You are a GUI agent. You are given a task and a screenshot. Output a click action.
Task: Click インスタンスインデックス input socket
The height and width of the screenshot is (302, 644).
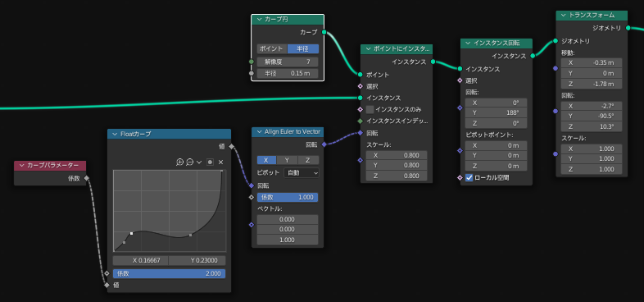point(361,121)
